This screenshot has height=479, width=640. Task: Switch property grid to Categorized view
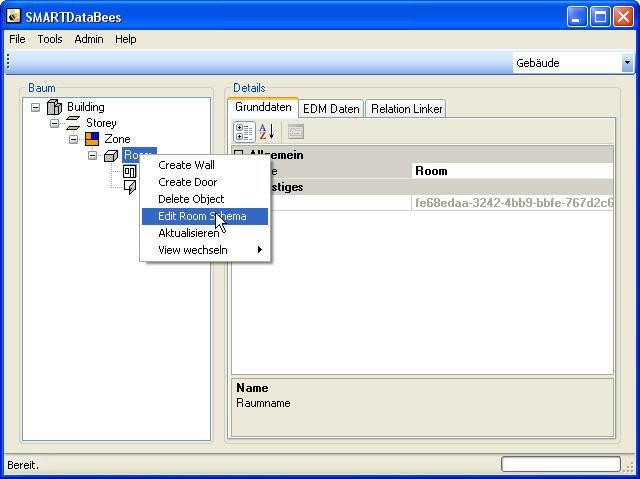pyautogui.click(x=244, y=131)
